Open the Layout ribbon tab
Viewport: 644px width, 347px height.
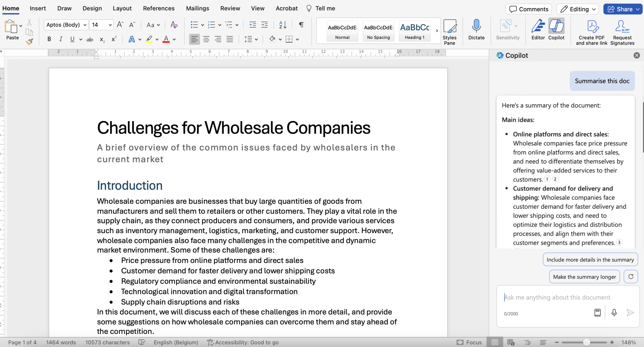click(122, 8)
